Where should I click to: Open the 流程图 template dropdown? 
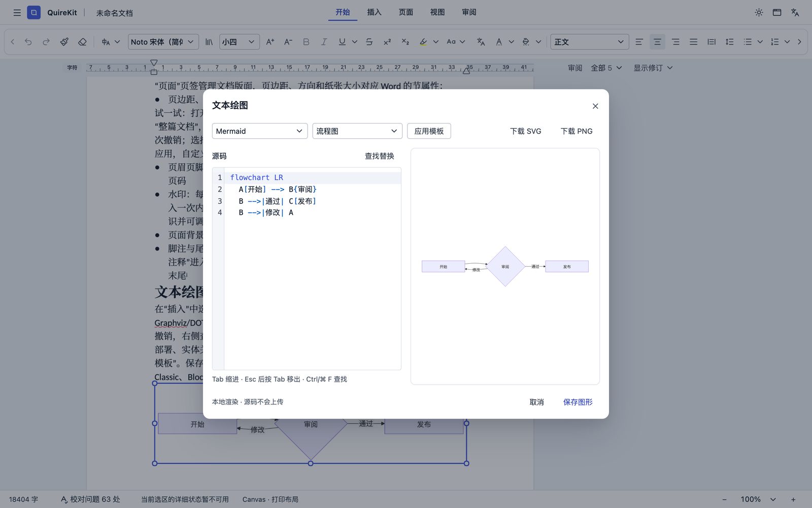coord(357,131)
